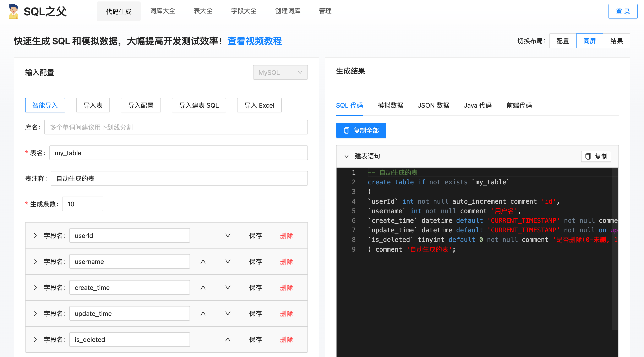Click the 导入建表 SQL button
This screenshot has height=357, width=644.
pyautogui.click(x=199, y=105)
